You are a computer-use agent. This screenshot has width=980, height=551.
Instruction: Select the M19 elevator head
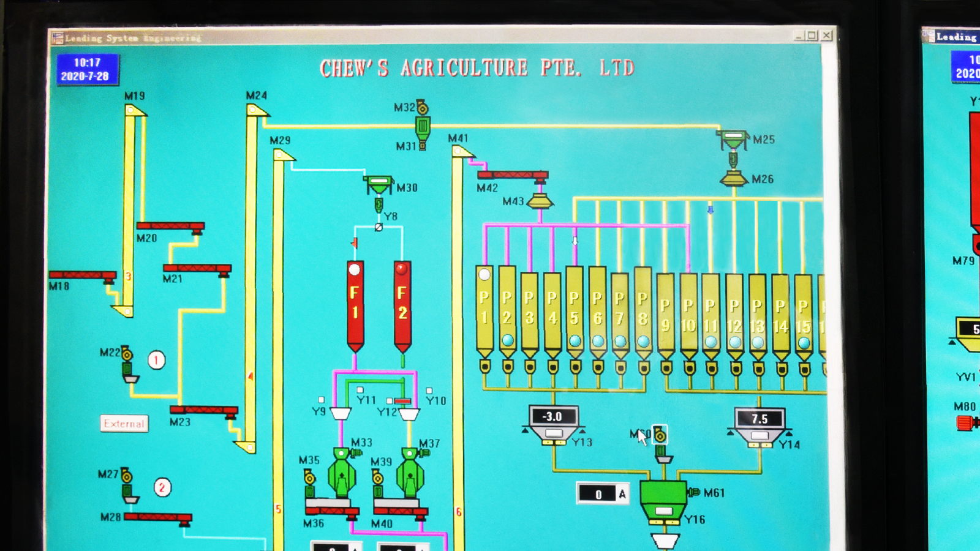point(135,111)
